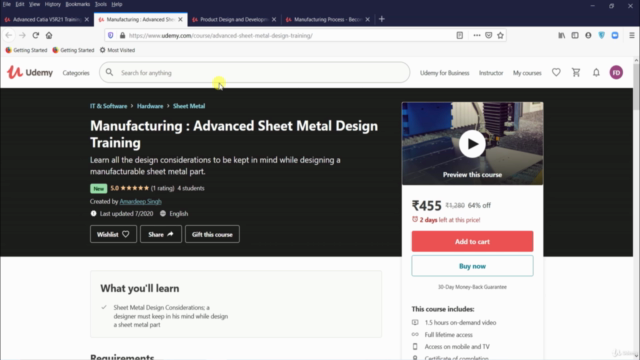Show sidebars icon in toolbar
Image resolution: width=640 pixels, height=360 pixels.
coord(575,36)
